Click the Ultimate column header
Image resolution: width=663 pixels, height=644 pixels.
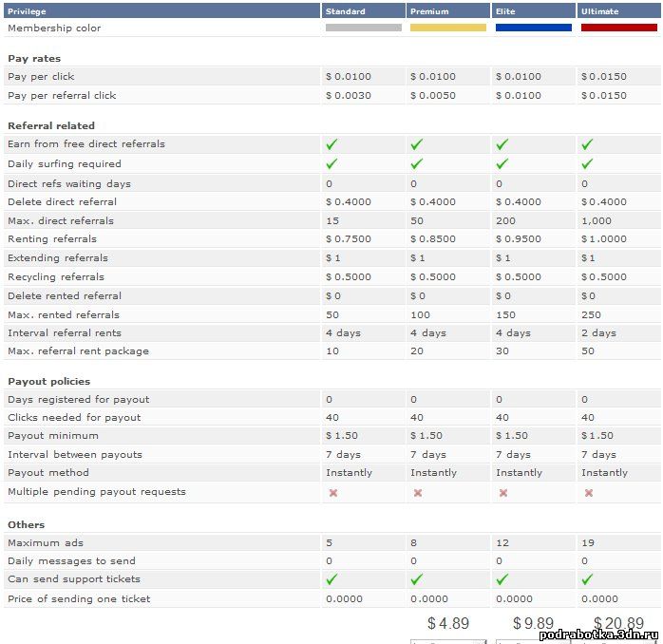(x=619, y=11)
